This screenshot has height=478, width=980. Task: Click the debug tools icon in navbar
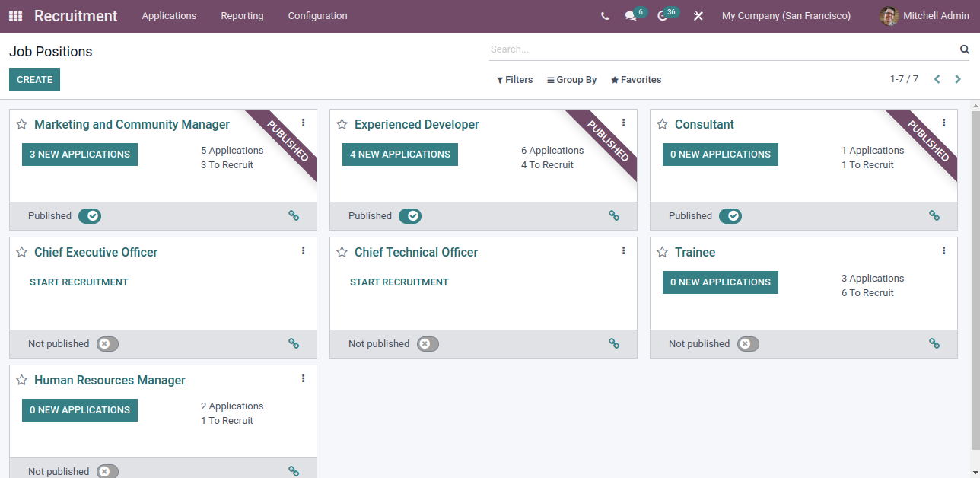tap(698, 16)
